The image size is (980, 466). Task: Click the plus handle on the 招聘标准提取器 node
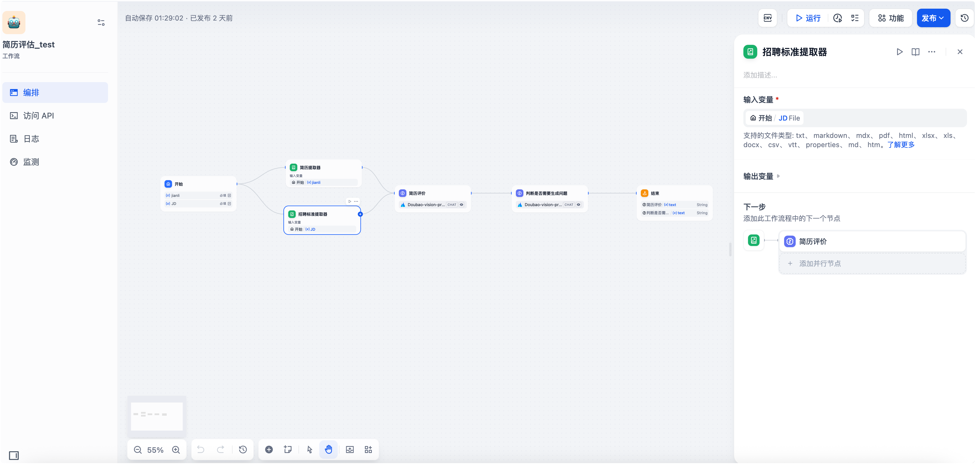tap(360, 214)
